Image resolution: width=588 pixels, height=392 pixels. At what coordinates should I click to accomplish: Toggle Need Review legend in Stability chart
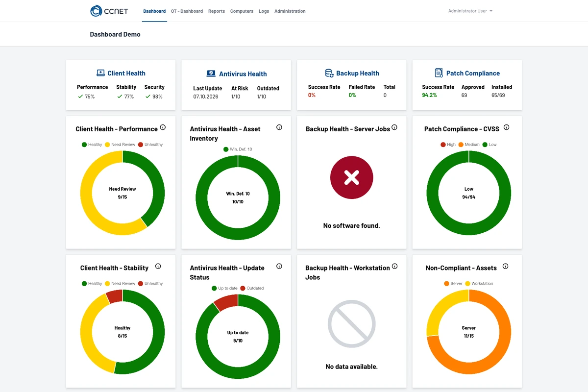[x=120, y=284]
